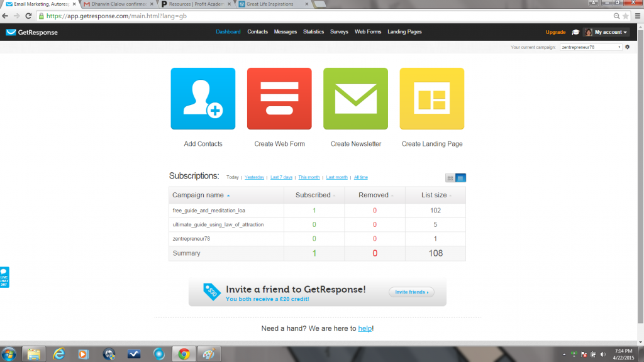Viewport: 644px width, 362px height.
Task: Close the Great Life Inspirations tab
Action: [x=307, y=4]
